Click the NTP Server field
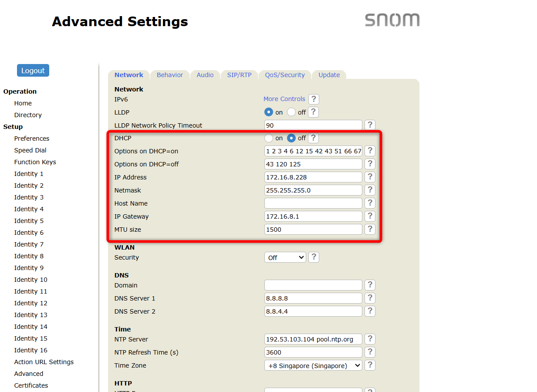Image resolution: width=537 pixels, height=392 pixels. 313,339
